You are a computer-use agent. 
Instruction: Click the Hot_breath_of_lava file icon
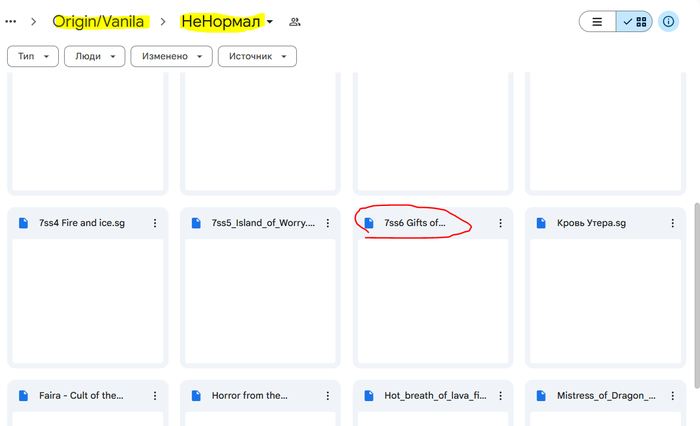coord(369,395)
